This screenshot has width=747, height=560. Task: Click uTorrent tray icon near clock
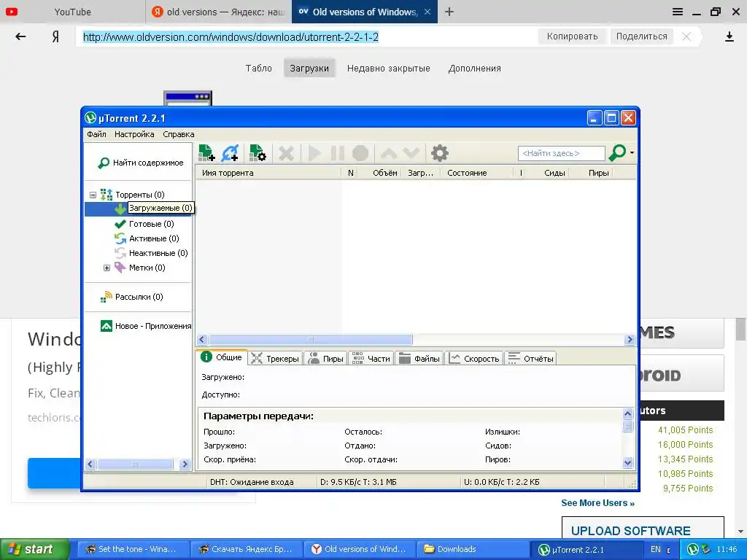(x=692, y=549)
